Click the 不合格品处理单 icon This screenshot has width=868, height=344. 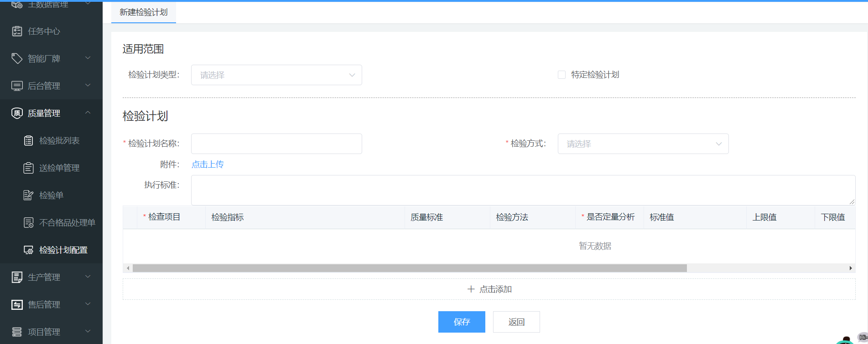[x=28, y=222]
